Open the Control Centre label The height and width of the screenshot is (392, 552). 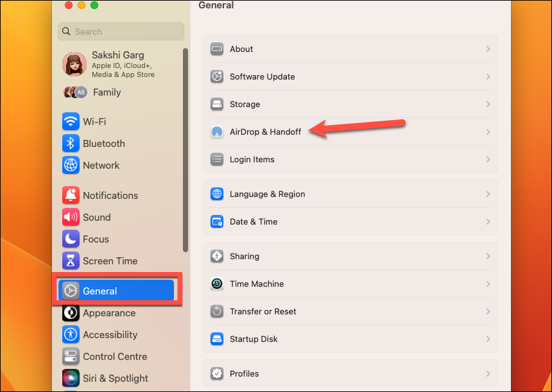(x=115, y=357)
